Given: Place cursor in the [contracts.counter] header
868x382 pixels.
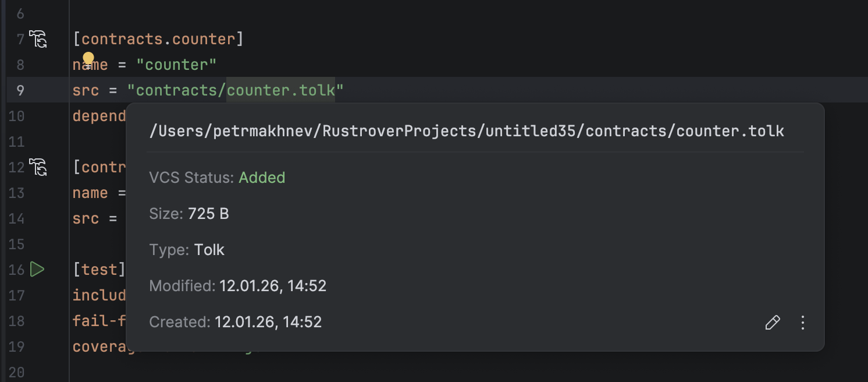Looking at the screenshot, I should [x=158, y=40].
